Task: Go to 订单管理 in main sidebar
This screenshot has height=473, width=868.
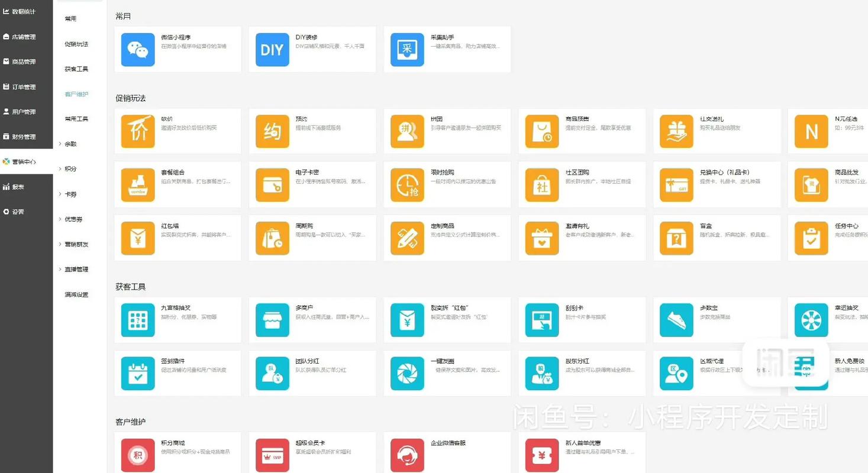Action: [24, 87]
